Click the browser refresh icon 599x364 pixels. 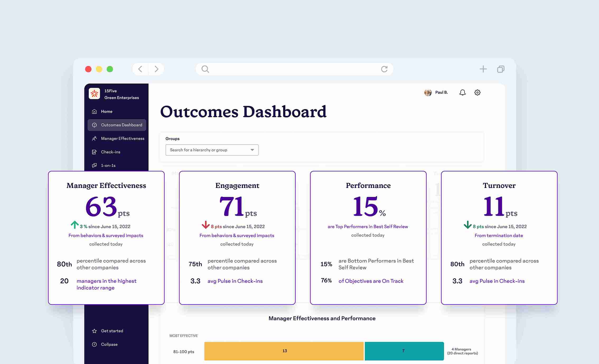coord(384,69)
